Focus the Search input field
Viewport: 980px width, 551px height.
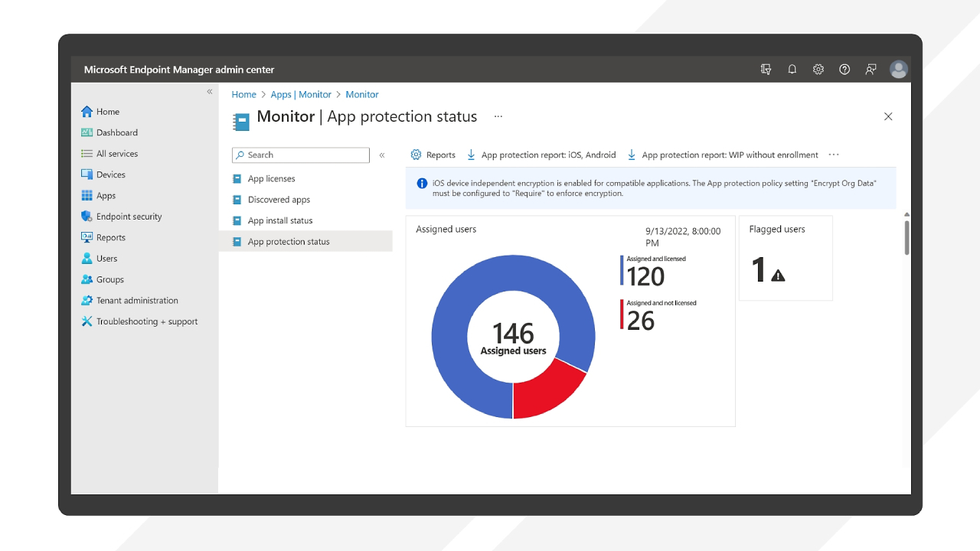[301, 155]
